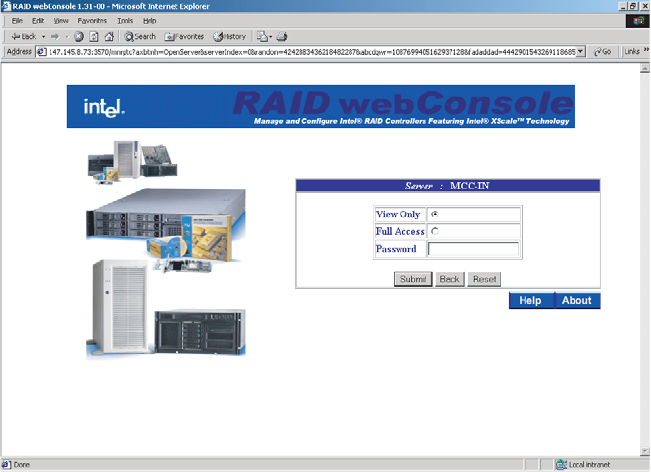The height and width of the screenshot is (472, 651).
Task: Select the View Only radio button
Action: click(x=435, y=214)
